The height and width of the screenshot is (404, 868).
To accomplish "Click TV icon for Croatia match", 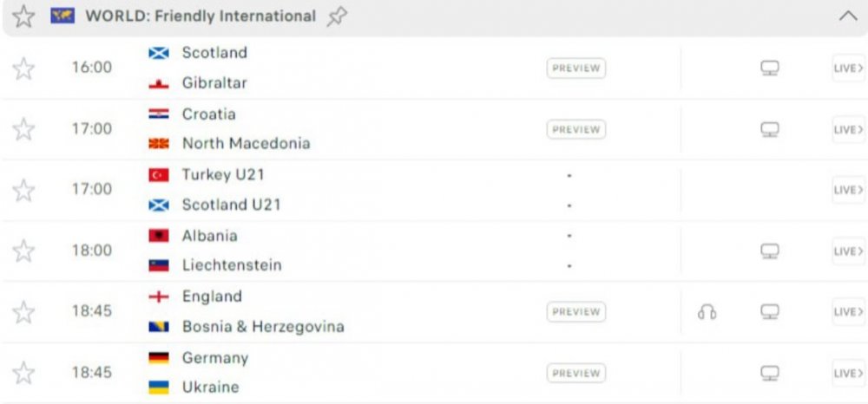I will [769, 129].
